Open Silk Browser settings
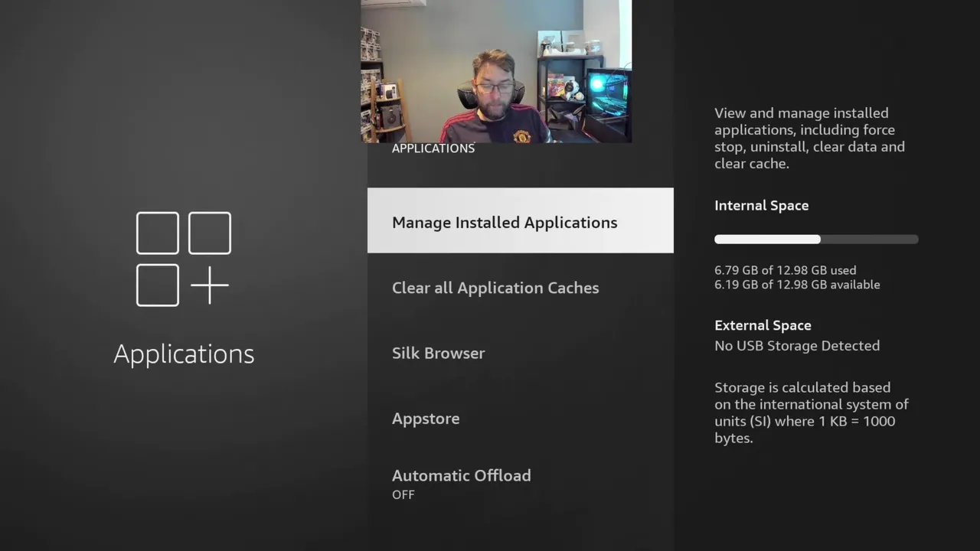The height and width of the screenshot is (551, 980). (x=521, y=353)
